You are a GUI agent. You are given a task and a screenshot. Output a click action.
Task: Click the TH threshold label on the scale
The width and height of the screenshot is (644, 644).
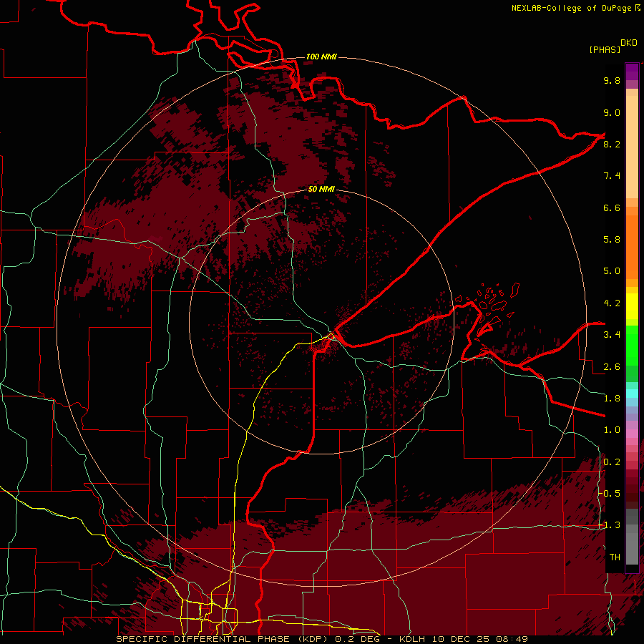pos(615,557)
